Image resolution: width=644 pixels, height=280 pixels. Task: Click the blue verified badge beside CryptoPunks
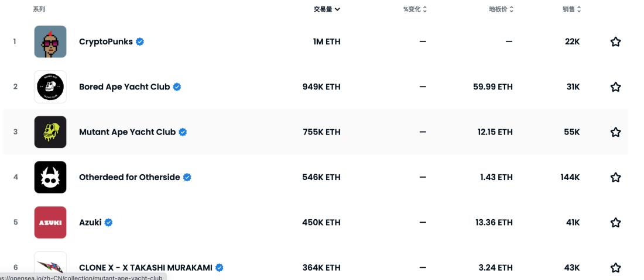coord(141,42)
